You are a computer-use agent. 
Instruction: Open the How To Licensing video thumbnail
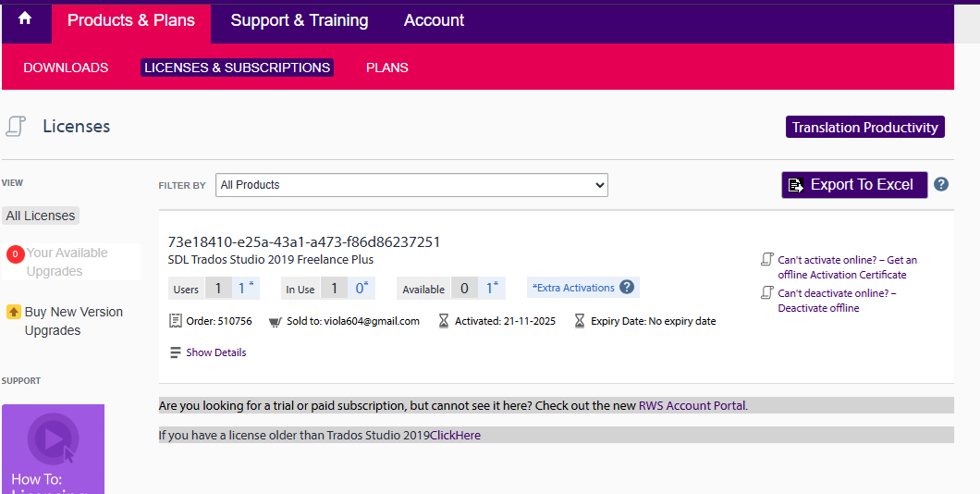pyautogui.click(x=53, y=449)
